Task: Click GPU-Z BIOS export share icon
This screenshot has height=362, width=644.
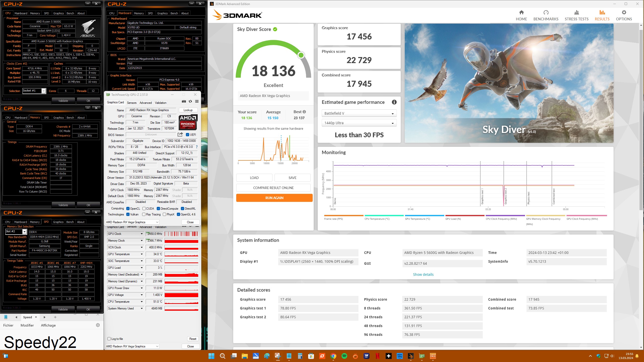Action: coord(180,134)
